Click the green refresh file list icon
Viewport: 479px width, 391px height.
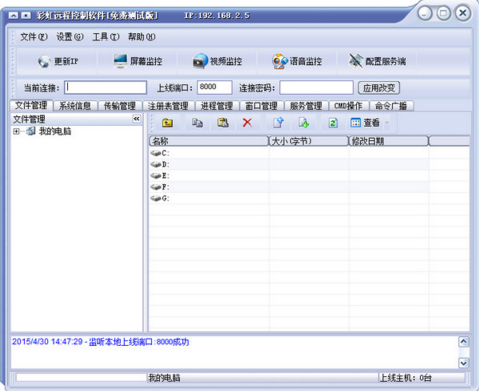333,123
